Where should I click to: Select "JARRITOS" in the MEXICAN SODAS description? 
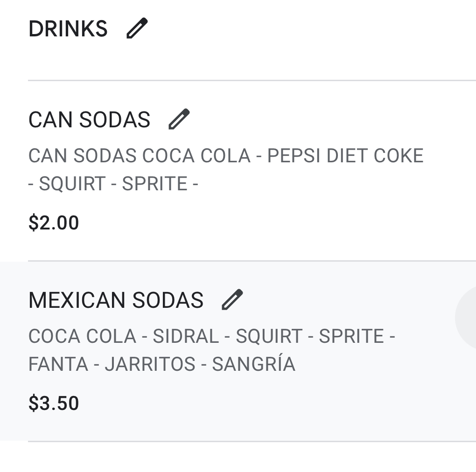[x=150, y=364]
